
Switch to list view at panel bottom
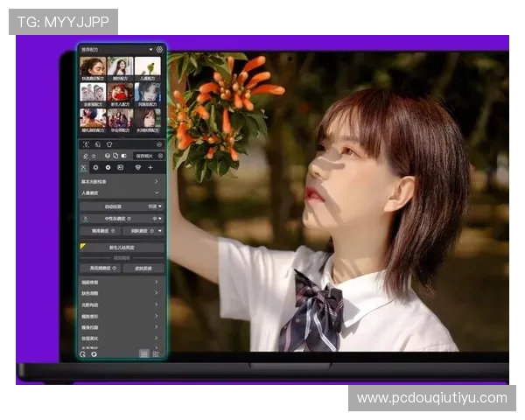click(156, 354)
